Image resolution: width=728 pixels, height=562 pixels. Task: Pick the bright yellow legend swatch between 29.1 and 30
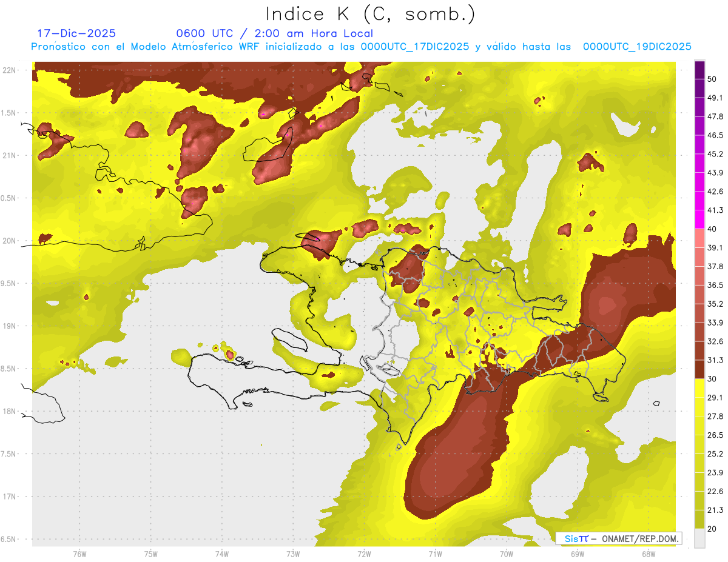pyautogui.click(x=699, y=388)
